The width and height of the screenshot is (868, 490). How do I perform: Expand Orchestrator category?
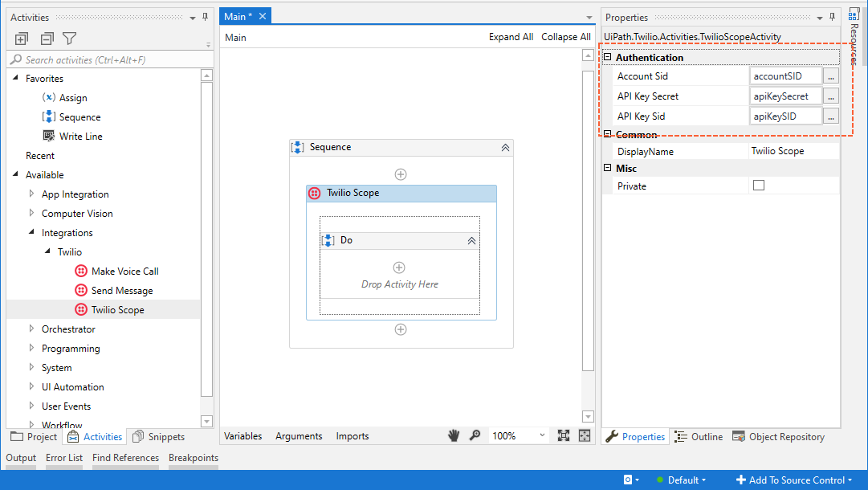point(31,329)
